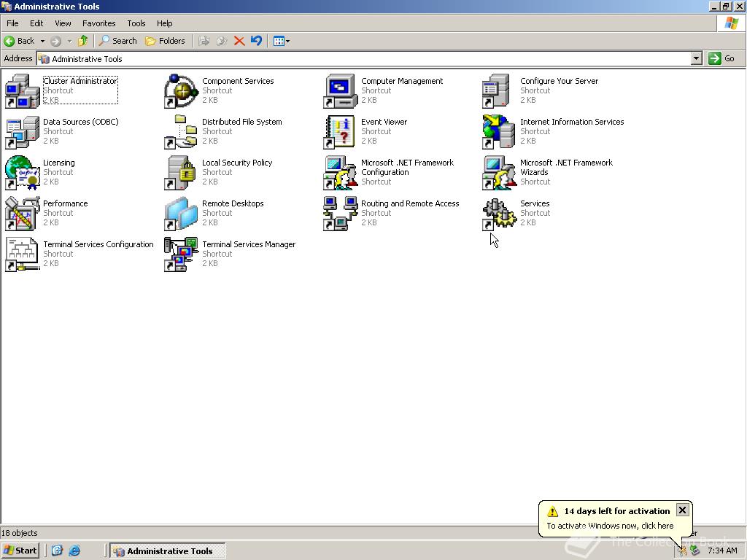Open the Edit menu
The height and width of the screenshot is (560, 747).
(x=36, y=23)
